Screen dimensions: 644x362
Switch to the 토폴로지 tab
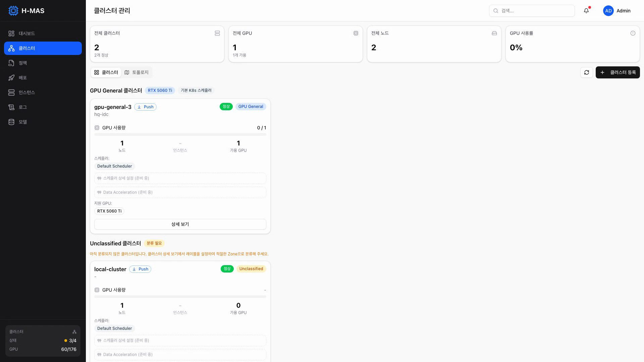click(137, 72)
